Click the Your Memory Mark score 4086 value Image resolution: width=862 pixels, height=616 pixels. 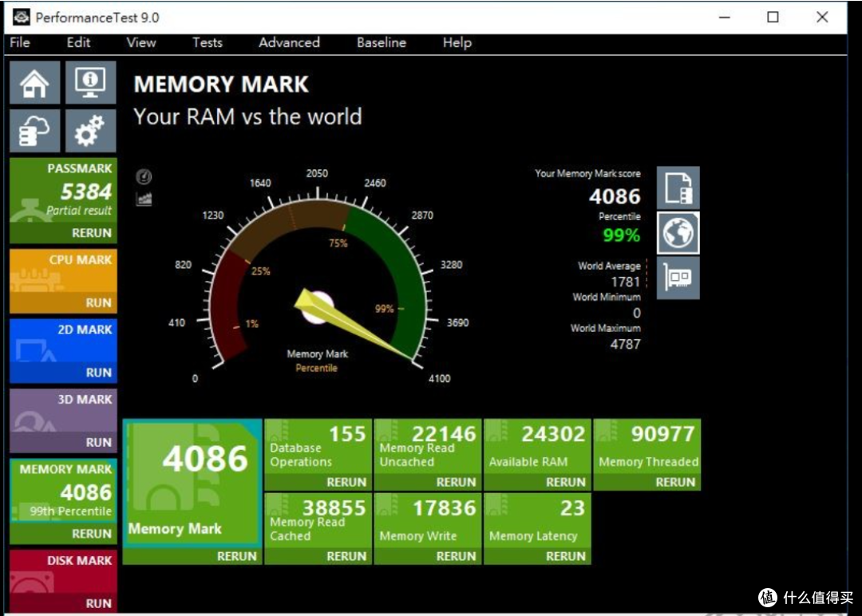[x=615, y=196]
